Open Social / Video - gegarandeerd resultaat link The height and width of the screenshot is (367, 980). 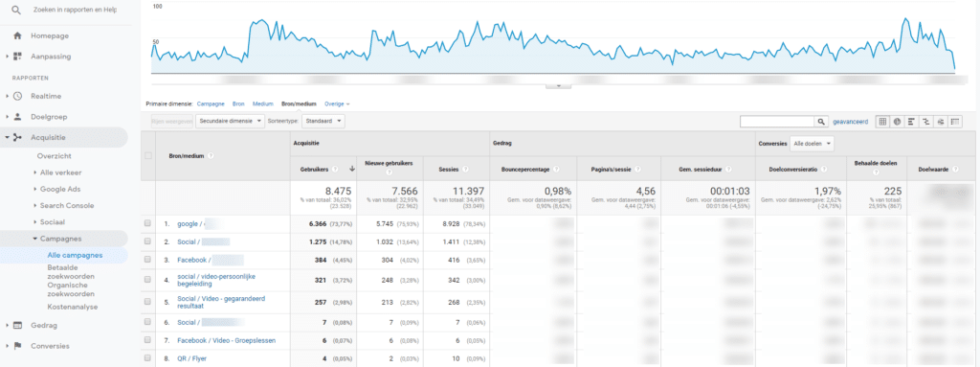(x=221, y=303)
